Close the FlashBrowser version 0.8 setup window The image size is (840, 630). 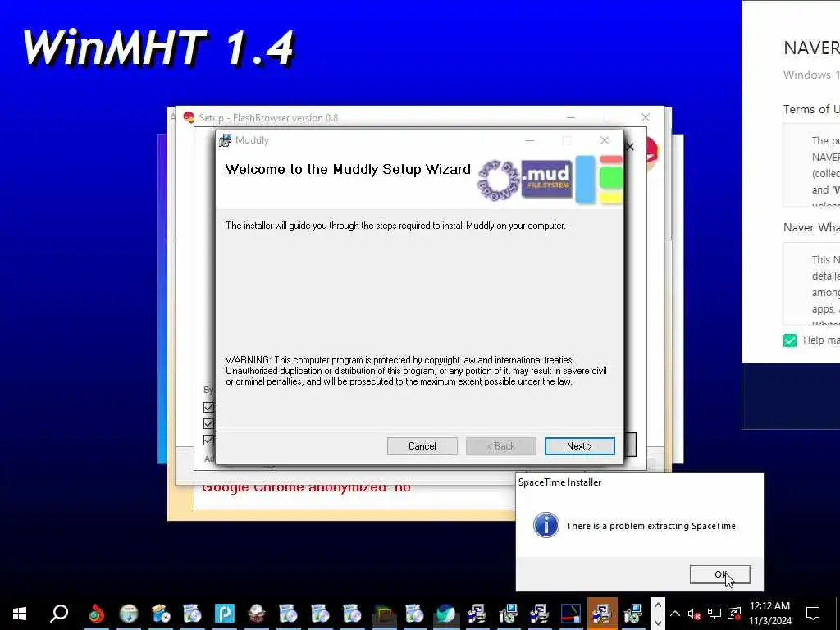(x=646, y=117)
